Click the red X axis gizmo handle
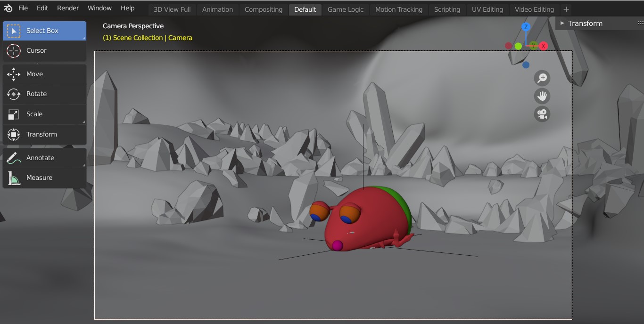Screen dimensions: 644x324 coord(544,46)
